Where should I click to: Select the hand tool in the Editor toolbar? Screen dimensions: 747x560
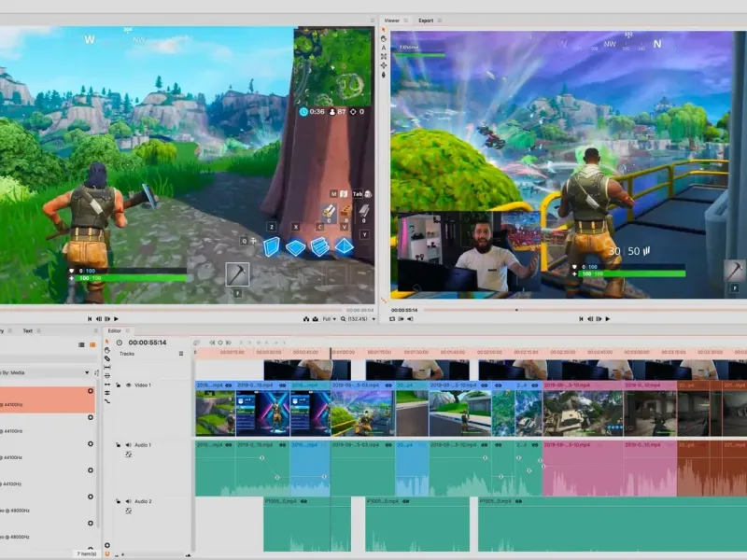(x=107, y=350)
